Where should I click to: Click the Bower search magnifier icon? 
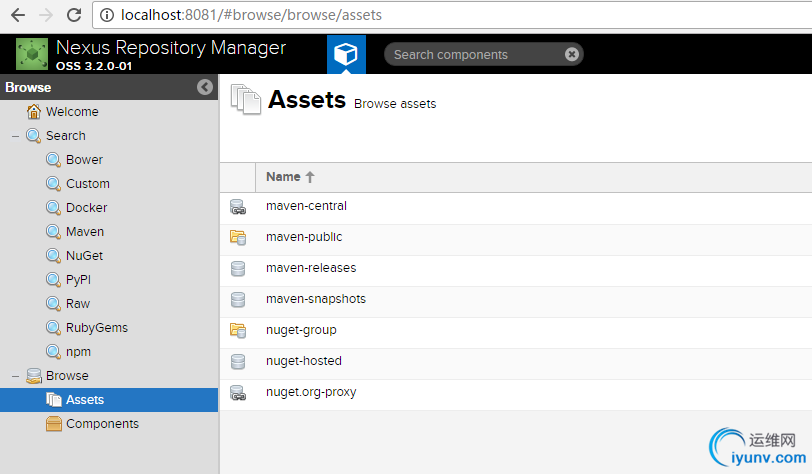[x=53, y=160]
